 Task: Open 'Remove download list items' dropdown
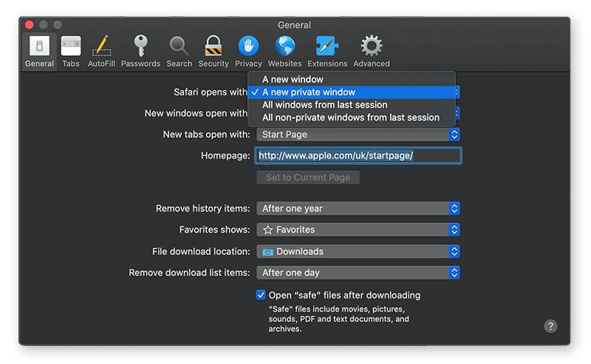pyautogui.click(x=358, y=272)
